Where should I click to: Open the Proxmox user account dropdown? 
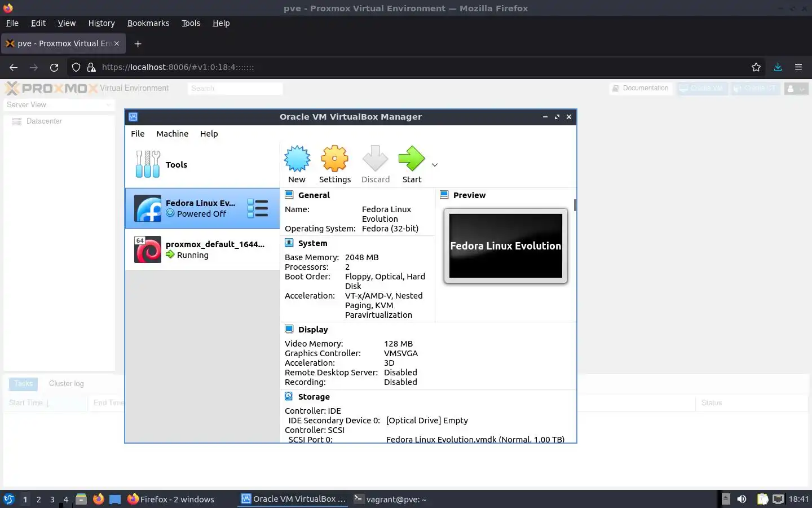[x=796, y=89]
